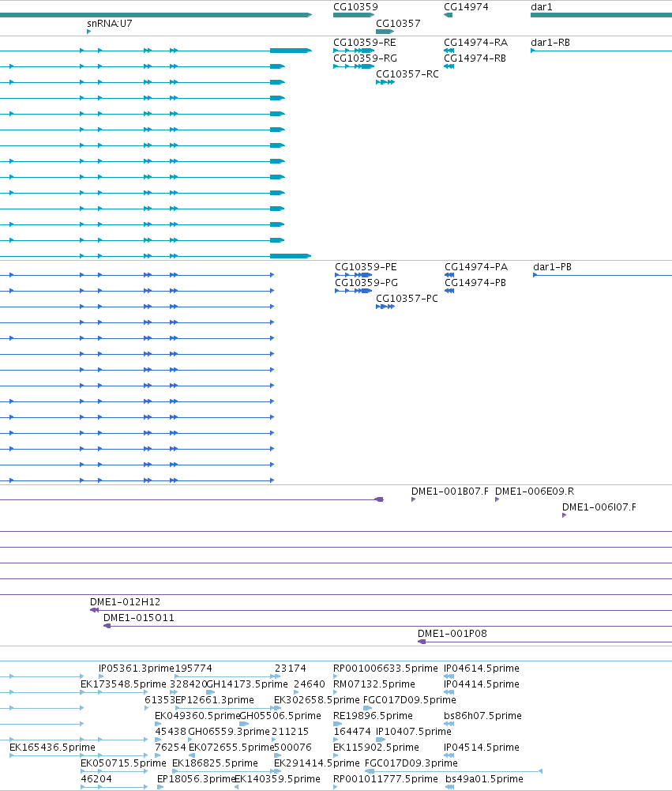Click protein label CG14974-PA
Screen dimensions: 672x791
pyautogui.click(x=476, y=267)
